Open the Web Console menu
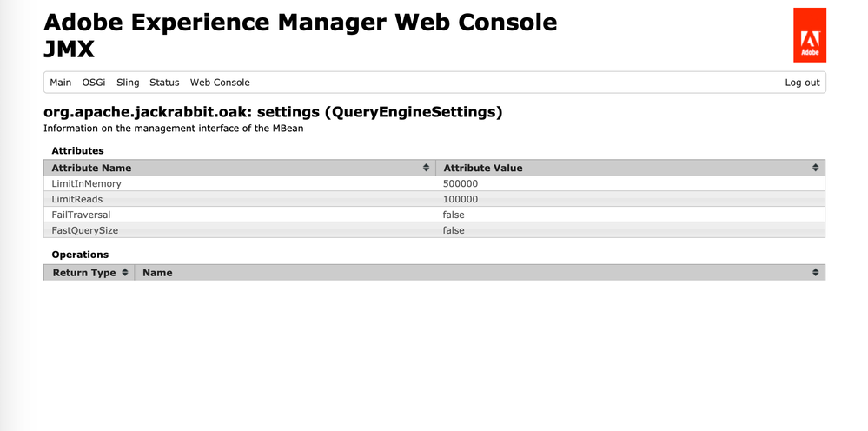This screenshot has width=868, height=431. point(220,83)
